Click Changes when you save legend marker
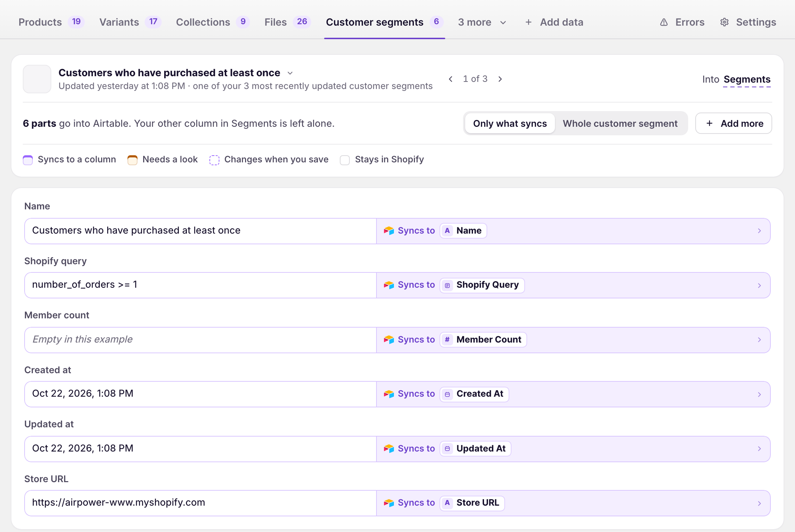Screen dimensions: 795x532 tap(214, 160)
